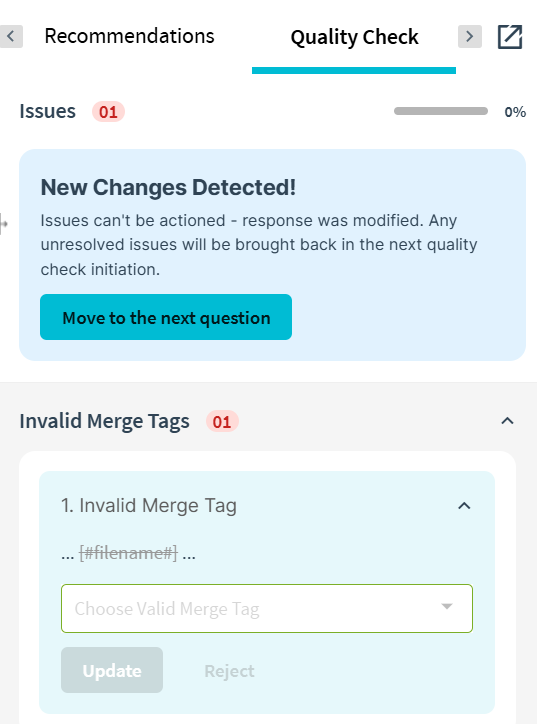Collapse the Invalid Merge Tags section chevron

pyautogui.click(x=507, y=421)
